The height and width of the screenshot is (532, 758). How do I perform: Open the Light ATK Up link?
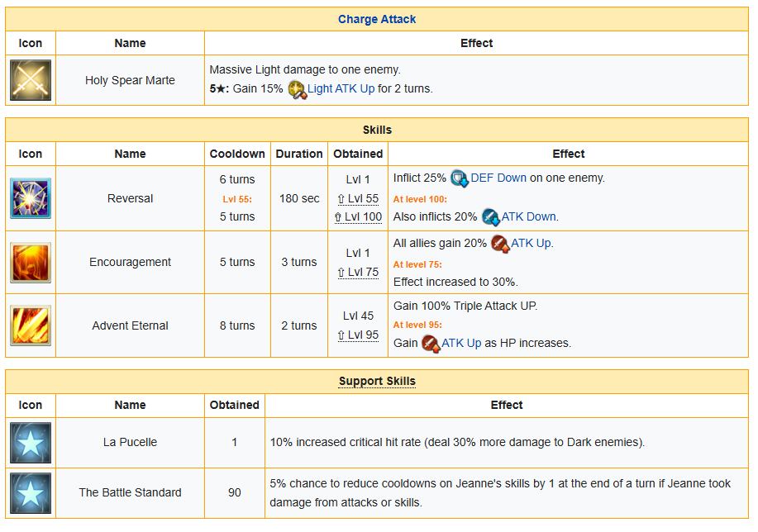pos(341,89)
